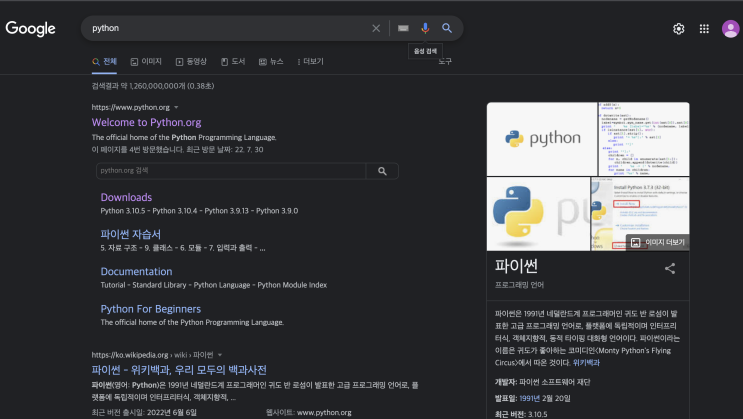This screenshot has width=743, height=419.
Task: Open the 파이썬 자습서 link
Action: [130, 234]
